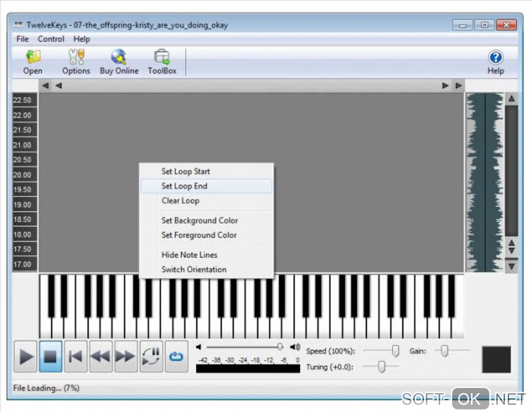Fast forward using the double right arrows button

pyautogui.click(x=126, y=357)
